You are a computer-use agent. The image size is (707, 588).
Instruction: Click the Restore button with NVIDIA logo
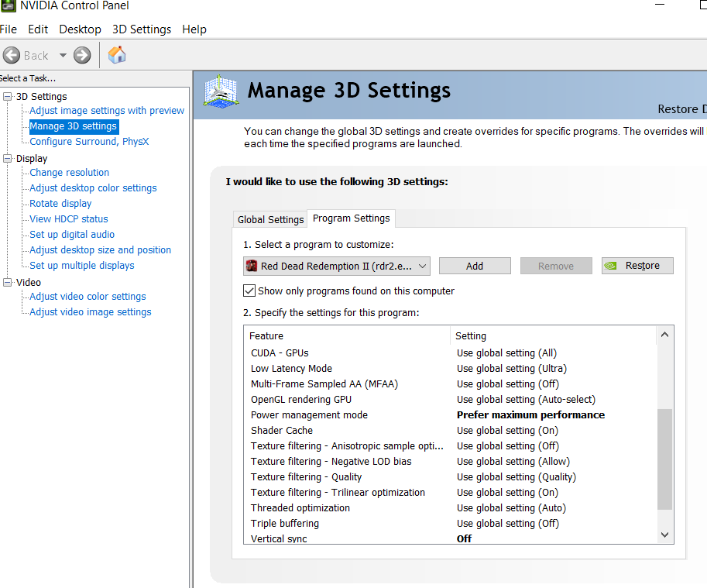(637, 266)
